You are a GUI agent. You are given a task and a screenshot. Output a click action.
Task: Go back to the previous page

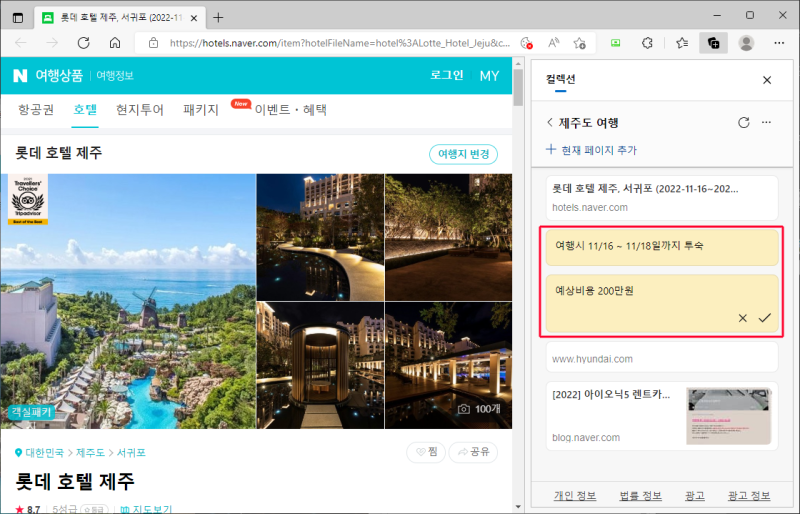coord(21,43)
